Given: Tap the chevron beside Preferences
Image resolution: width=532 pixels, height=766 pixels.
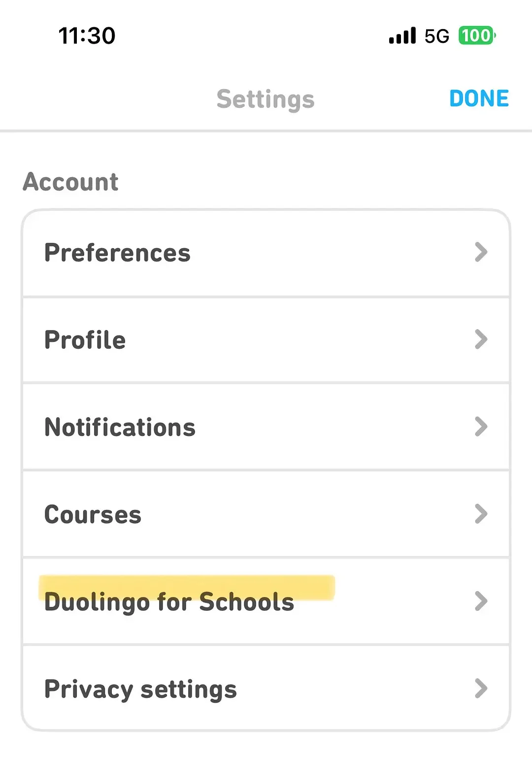Looking at the screenshot, I should [x=481, y=252].
